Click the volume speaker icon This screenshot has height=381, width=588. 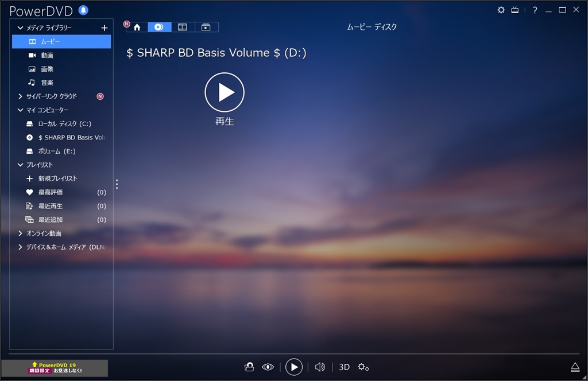(x=320, y=367)
